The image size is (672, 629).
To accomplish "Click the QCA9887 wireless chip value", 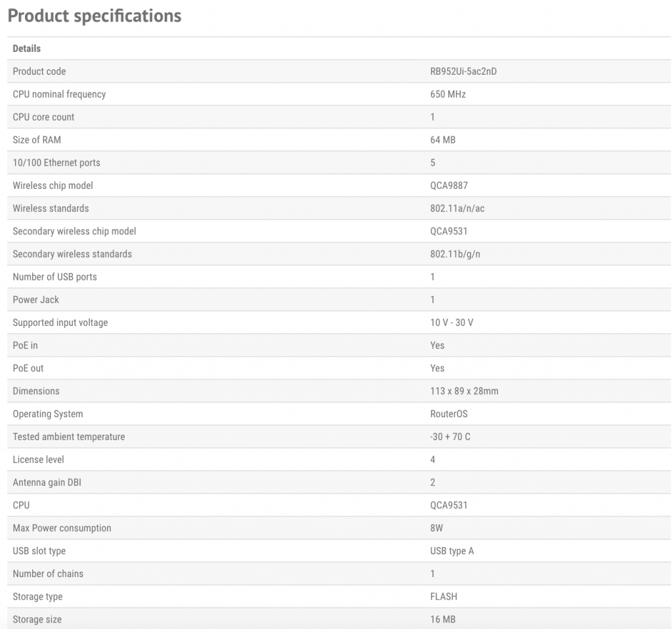I will 449,186.
